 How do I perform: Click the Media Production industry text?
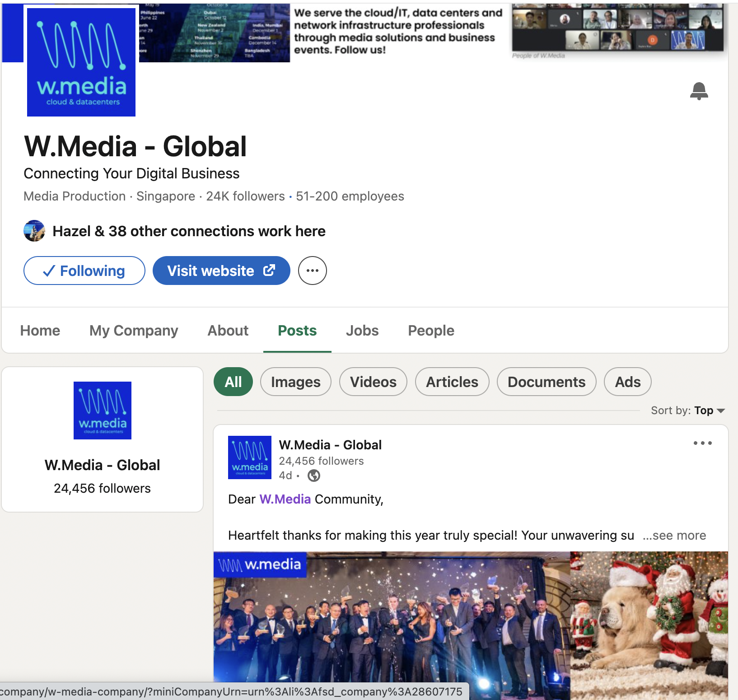(x=75, y=196)
